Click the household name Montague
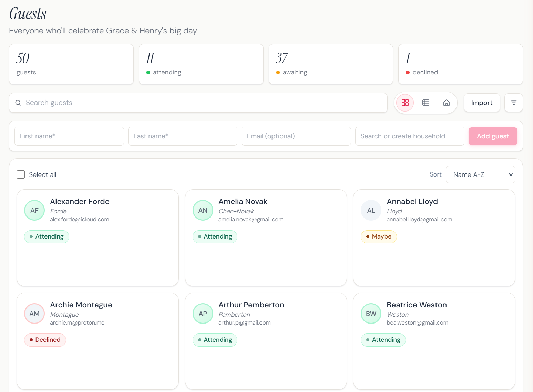 (64, 314)
